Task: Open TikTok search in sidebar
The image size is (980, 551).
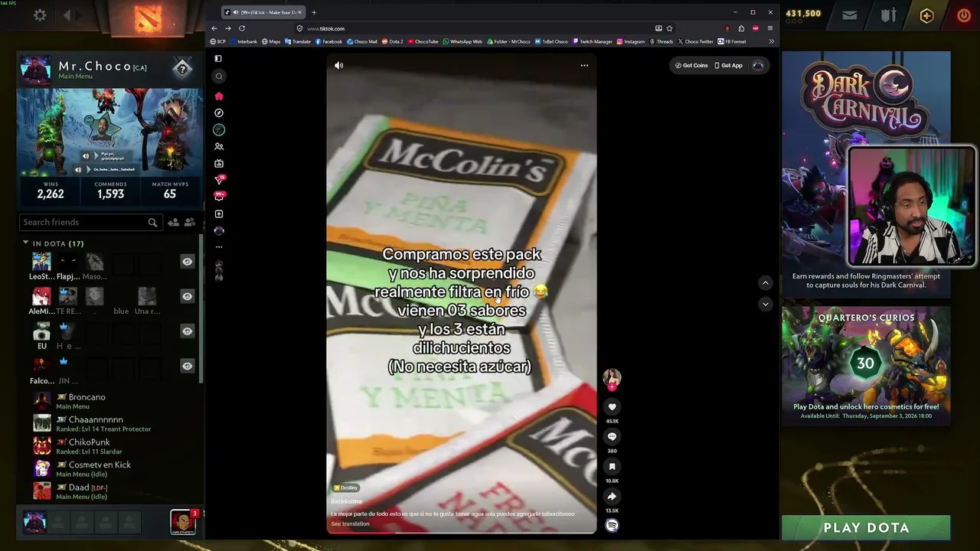Action: [x=219, y=76]
